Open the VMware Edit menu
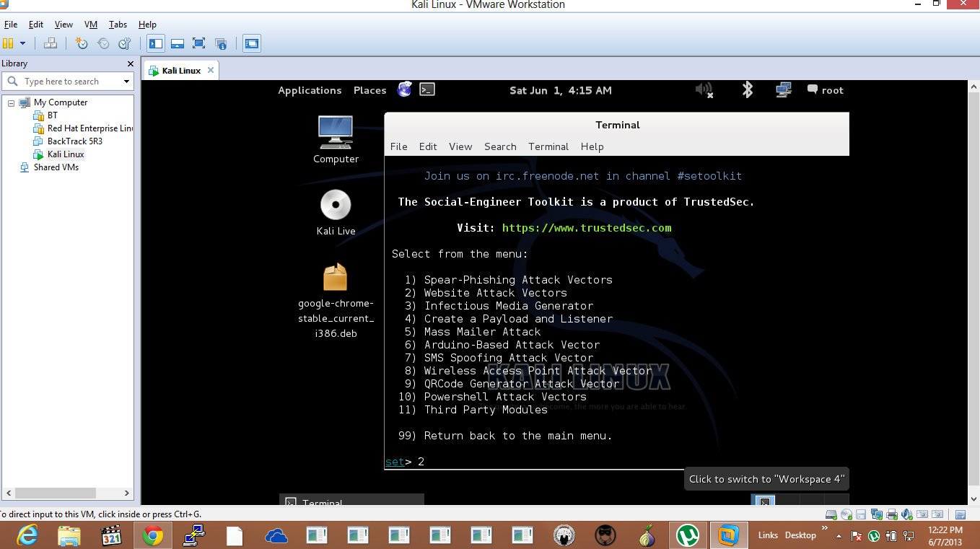The height and width of the screenshot is (549, 980). point(36,25)
